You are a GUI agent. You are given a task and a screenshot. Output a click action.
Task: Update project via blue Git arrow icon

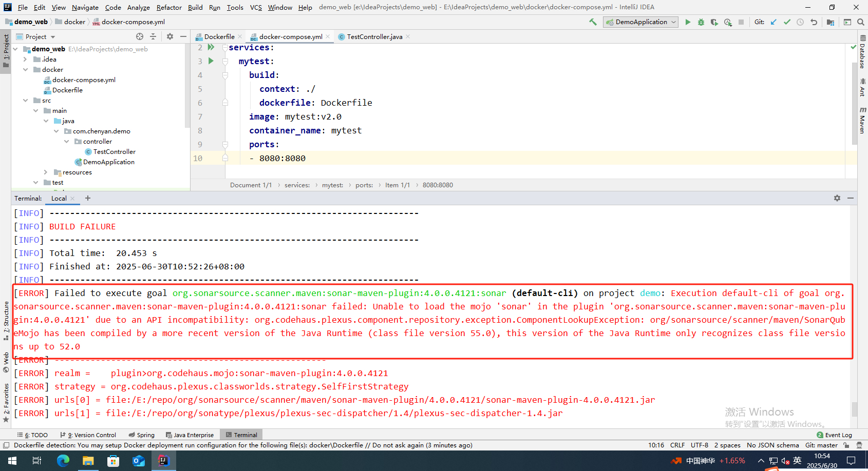(x=773, y=22)
